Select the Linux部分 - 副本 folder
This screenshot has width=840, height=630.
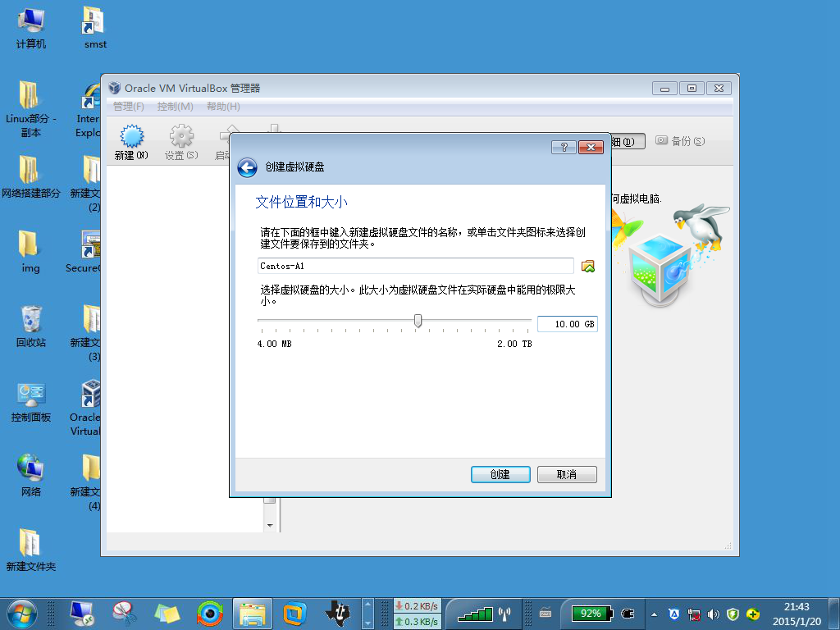(30, 109)
